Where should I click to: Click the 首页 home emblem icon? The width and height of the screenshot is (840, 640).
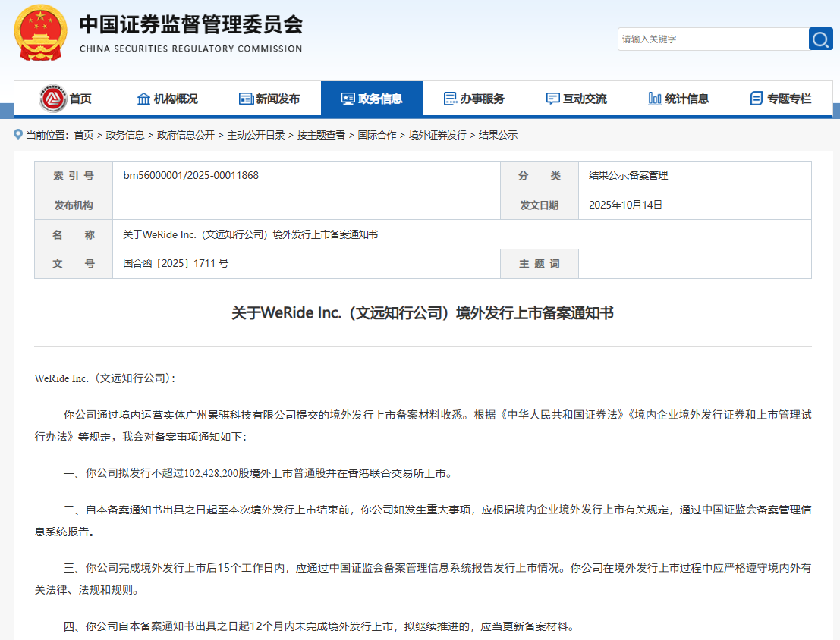[52, 99]
